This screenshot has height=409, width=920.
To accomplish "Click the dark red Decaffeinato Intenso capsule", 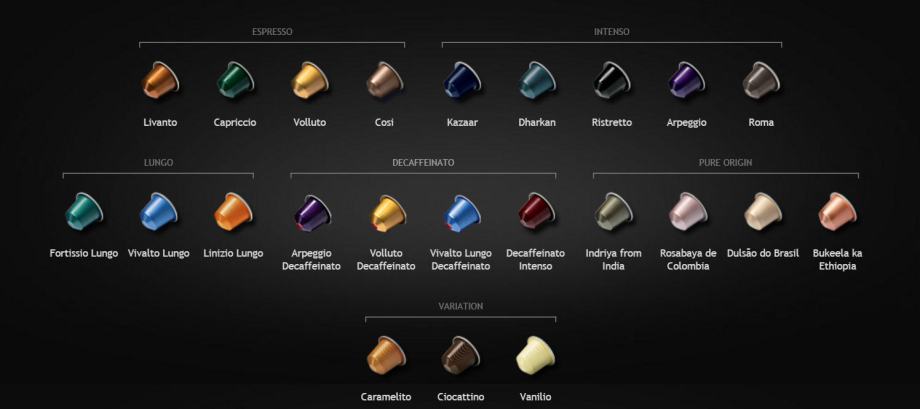I will (x=537, y=211).
